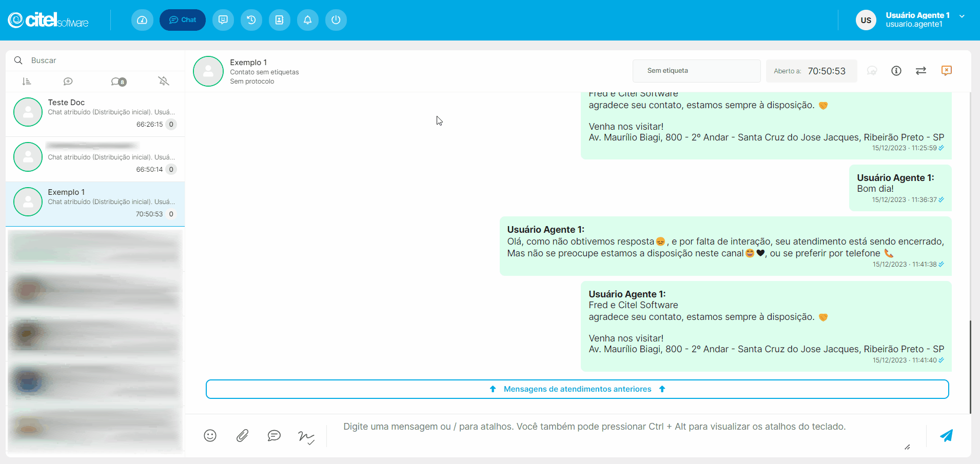Expand the Usuário Agente 1 account menu
The image size is (980, 464).
click(x=962, y=16)
